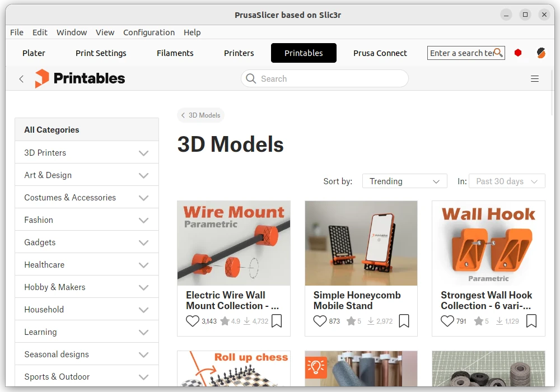560x392 pixels.
Task: Open the View menu
Action: pyautogui.click(x=105, y=32)
